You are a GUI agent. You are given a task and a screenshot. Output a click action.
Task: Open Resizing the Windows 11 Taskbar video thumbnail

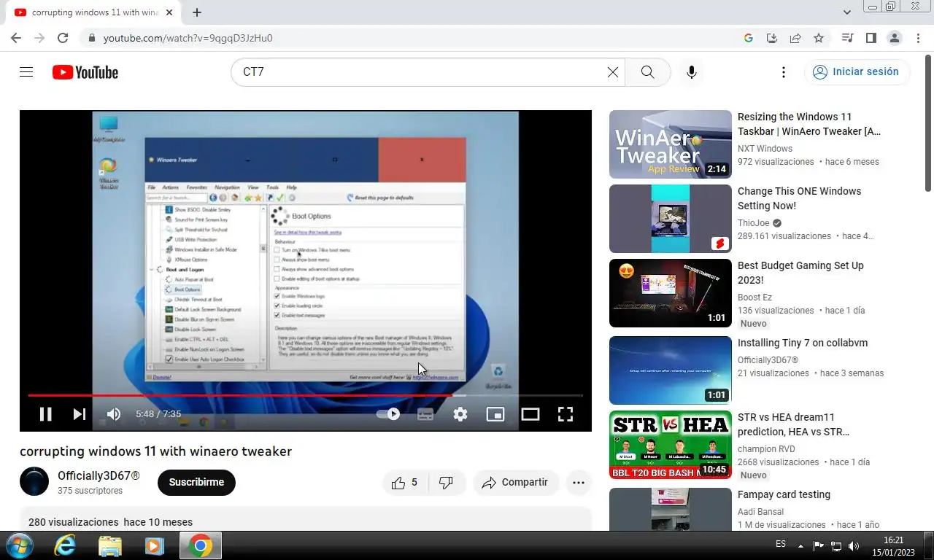[671, 144]
